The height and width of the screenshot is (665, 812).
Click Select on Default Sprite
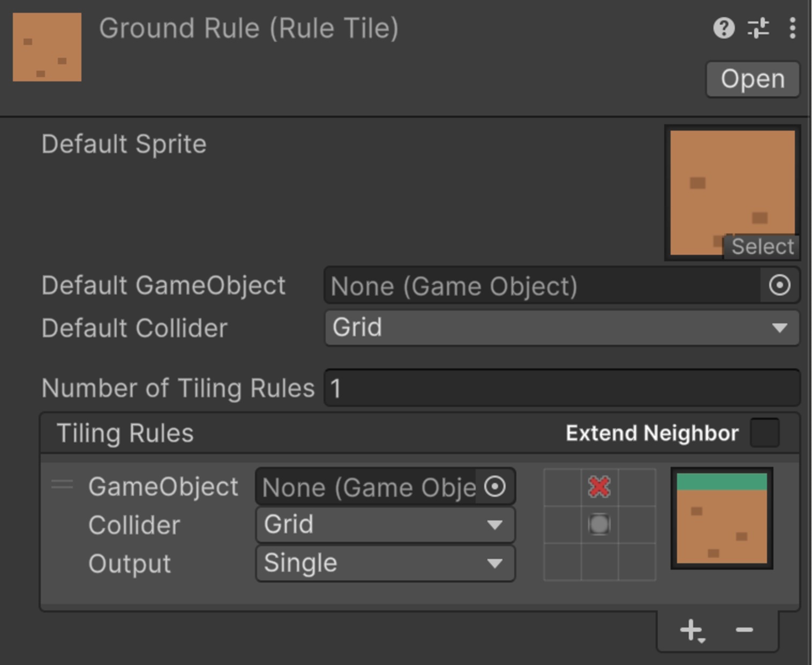point(762,247)
